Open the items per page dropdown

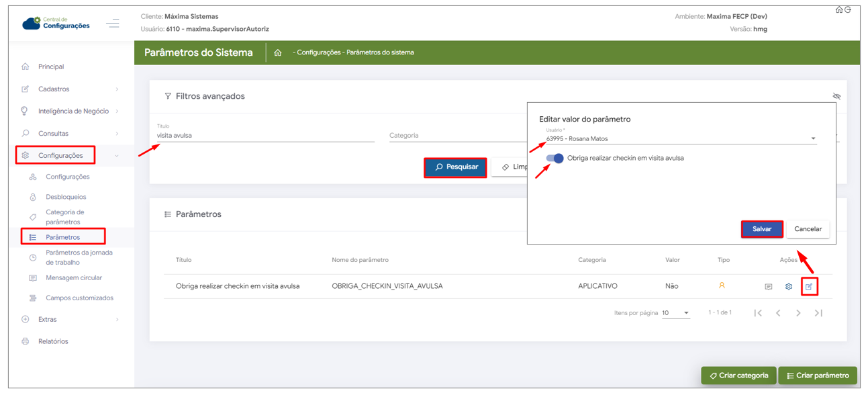(x=675, y=313)
